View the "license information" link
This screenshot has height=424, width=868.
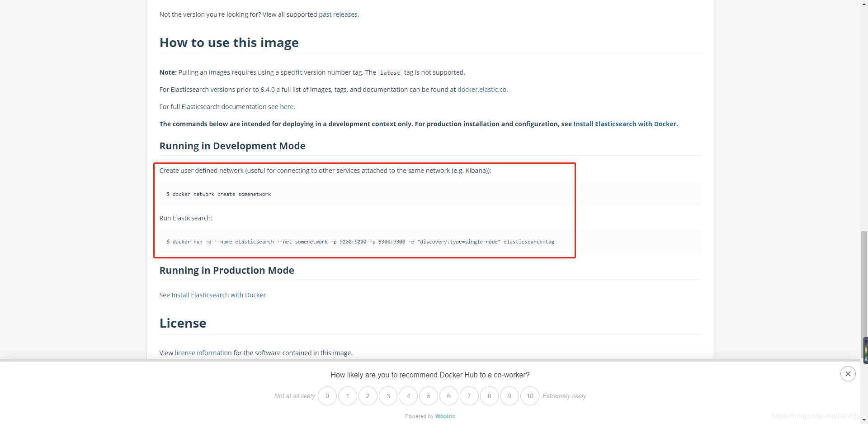[x=203, y=353]
